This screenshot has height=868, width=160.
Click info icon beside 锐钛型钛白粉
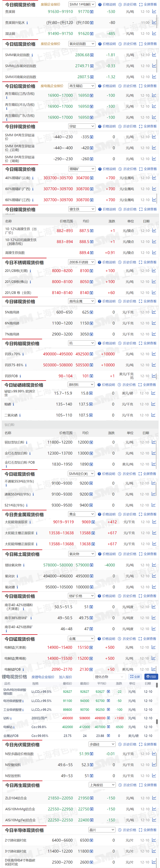coord(27,442)
